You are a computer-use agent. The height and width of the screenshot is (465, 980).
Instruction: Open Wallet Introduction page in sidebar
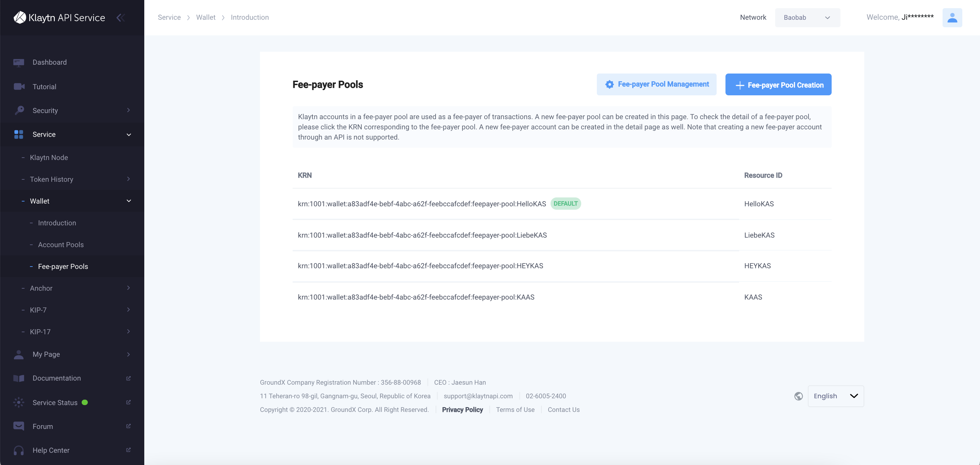tap(57, 223)
